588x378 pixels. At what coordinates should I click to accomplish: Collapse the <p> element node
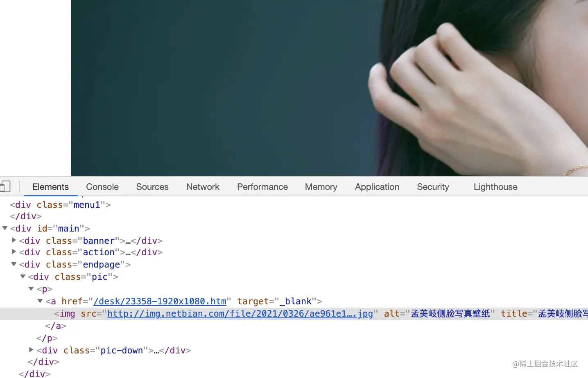pos(31,289)
